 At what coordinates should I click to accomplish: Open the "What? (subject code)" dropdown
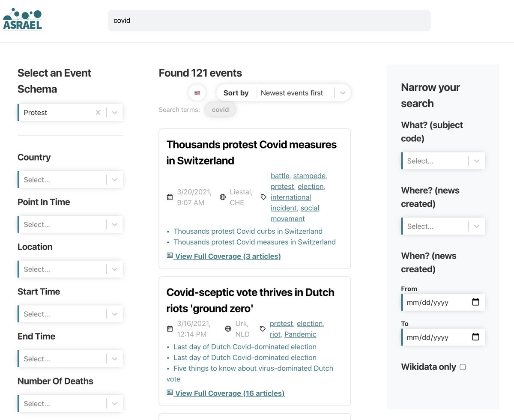[477, 161]
